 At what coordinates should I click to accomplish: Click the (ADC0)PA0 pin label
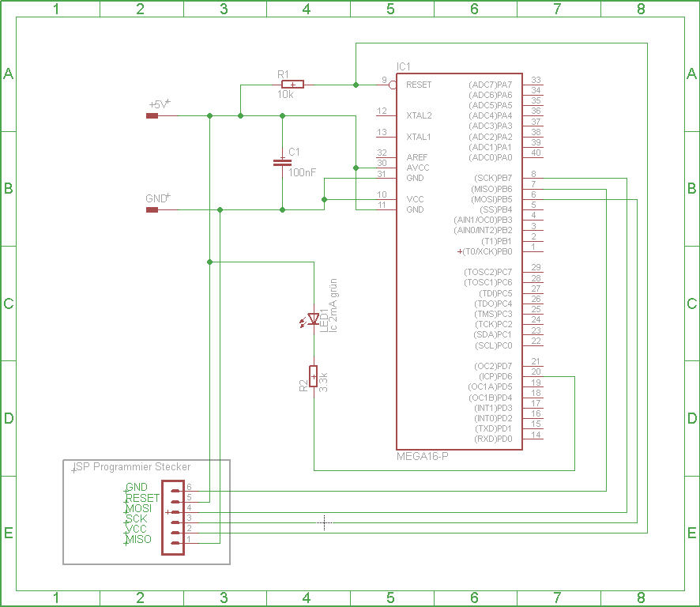490,157
